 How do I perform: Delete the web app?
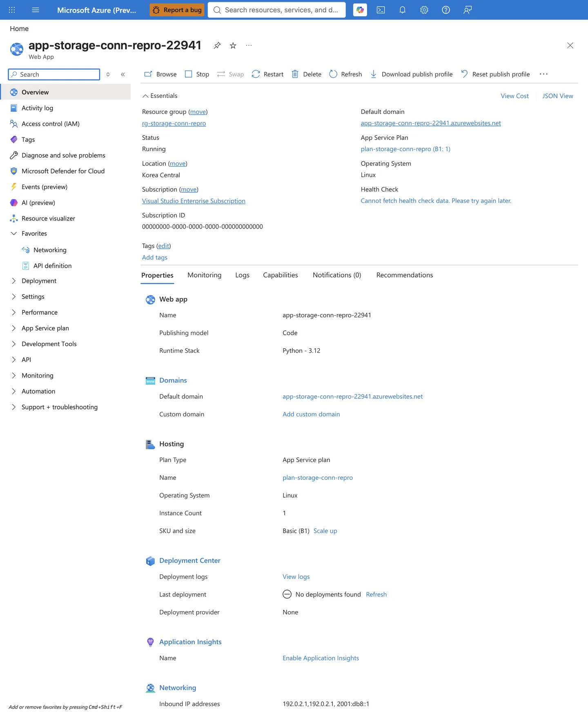point(306,74)
